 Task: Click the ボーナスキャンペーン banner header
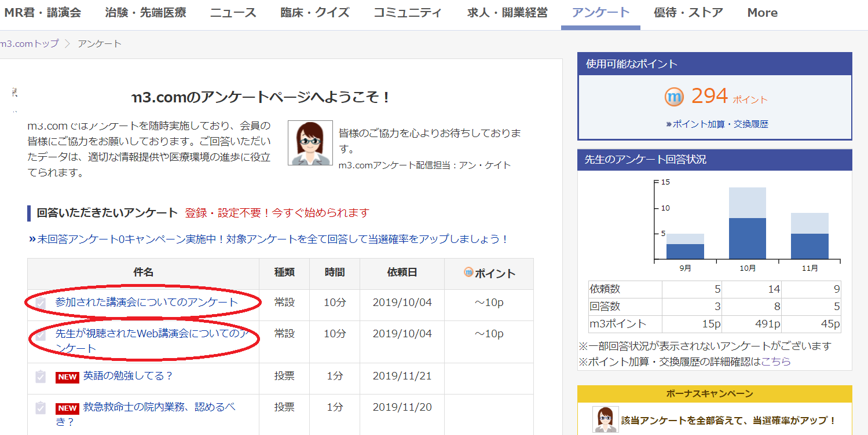(x=715, y=394)
